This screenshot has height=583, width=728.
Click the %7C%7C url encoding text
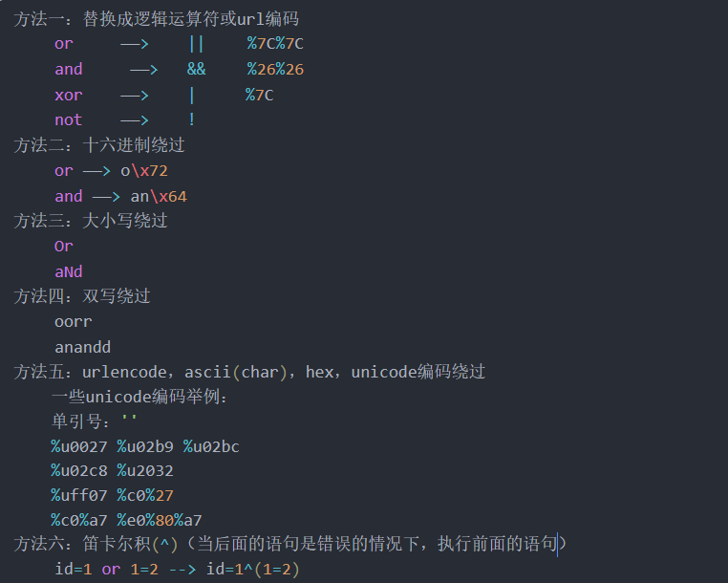[275, 44]
